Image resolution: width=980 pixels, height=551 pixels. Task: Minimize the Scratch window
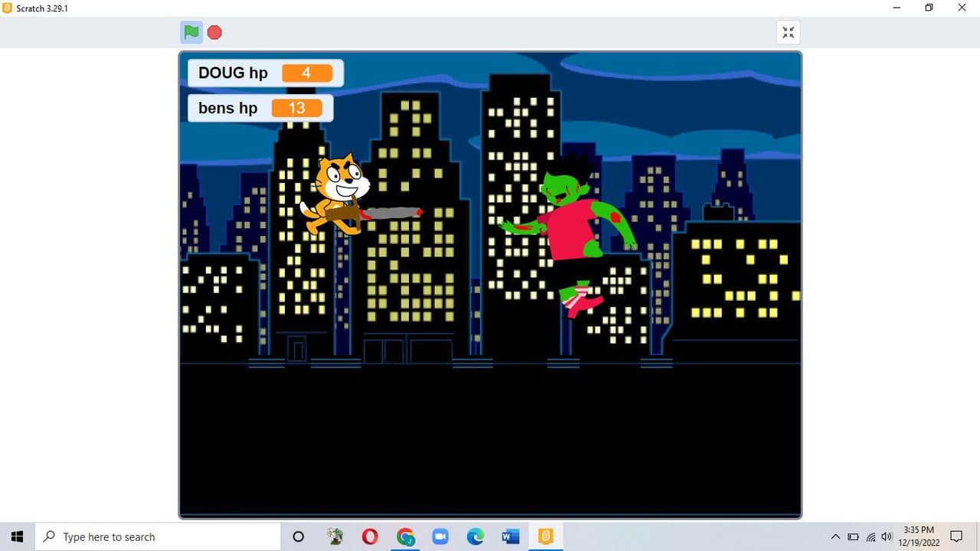(x=897, y=8)
